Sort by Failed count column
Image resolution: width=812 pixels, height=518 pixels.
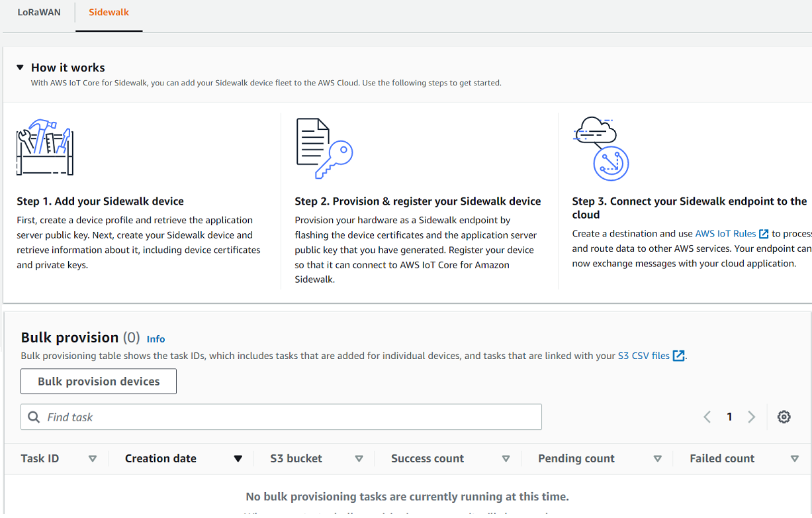coord(794,459)
